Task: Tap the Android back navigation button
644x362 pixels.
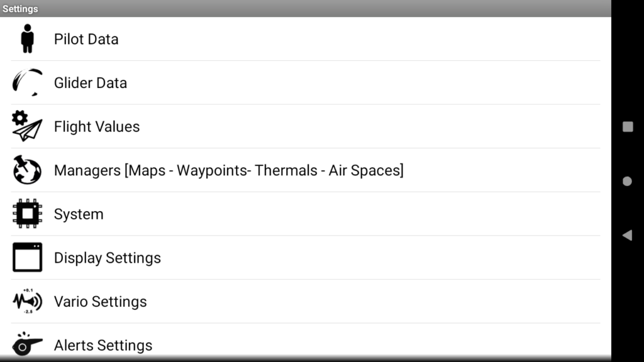Action: (x=627, y=235)
